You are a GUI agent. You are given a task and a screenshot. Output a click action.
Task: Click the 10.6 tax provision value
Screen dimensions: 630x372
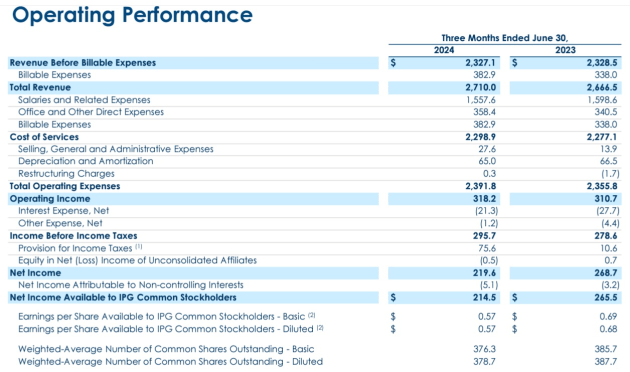(x=609, y=248)
